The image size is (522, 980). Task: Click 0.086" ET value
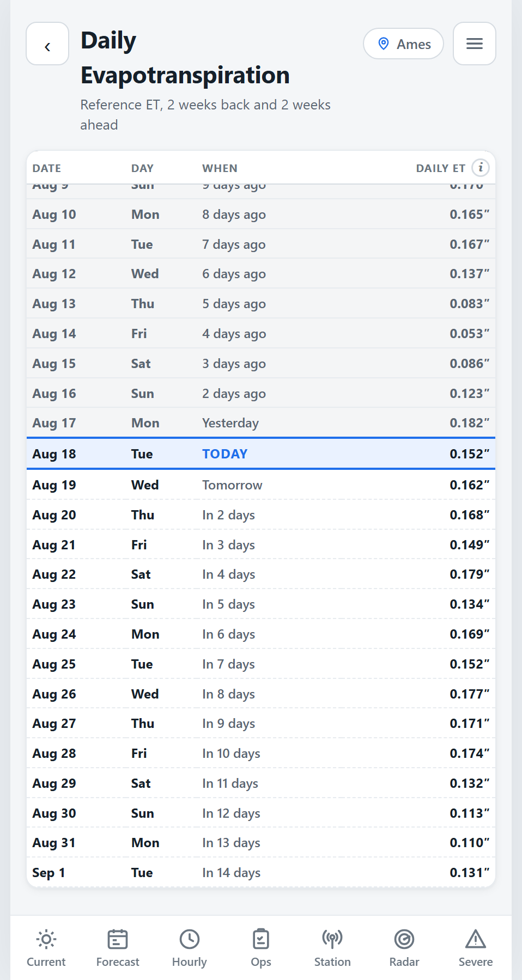(469, 364)
